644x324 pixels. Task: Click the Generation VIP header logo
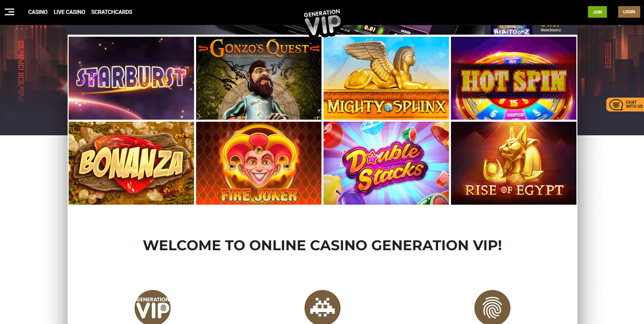[x=322, y=22]
